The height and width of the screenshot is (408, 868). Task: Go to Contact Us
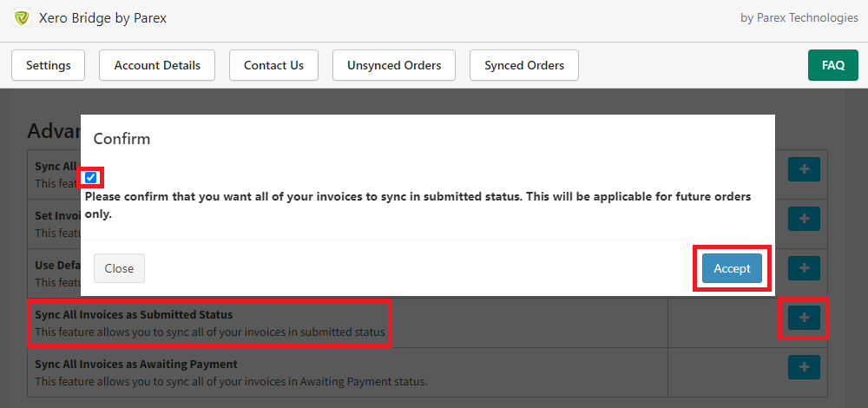tap(273, 65)
